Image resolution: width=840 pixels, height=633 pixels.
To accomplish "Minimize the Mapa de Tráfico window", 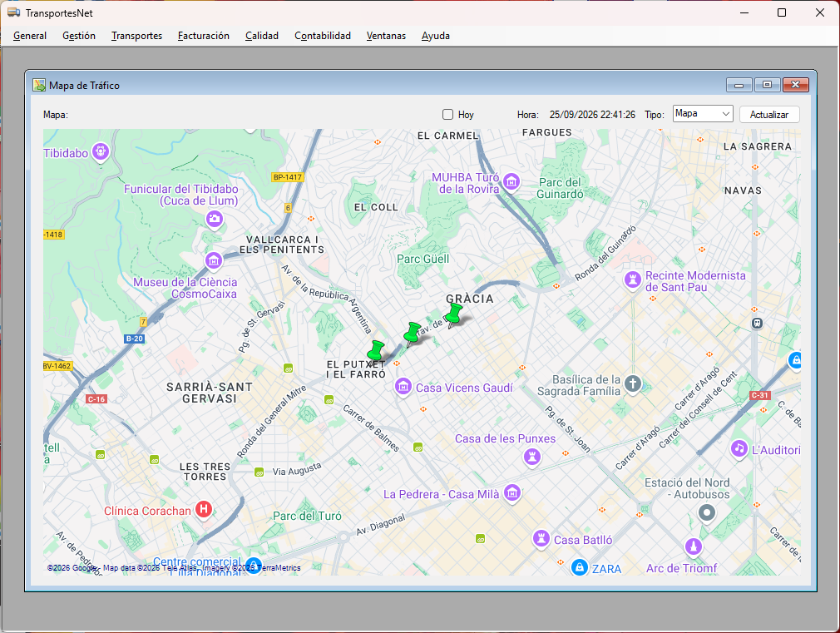I will (739, 85).
